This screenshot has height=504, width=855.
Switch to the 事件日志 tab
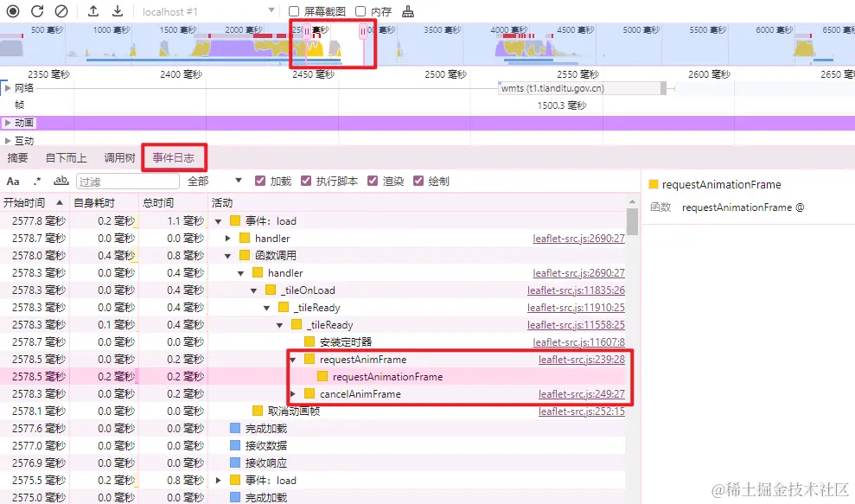tap(174, 157)
